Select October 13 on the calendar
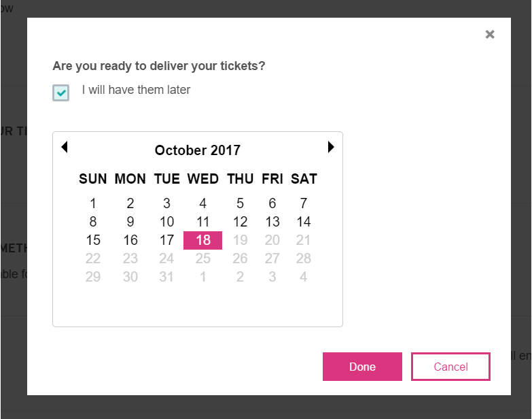 point(272,222)
